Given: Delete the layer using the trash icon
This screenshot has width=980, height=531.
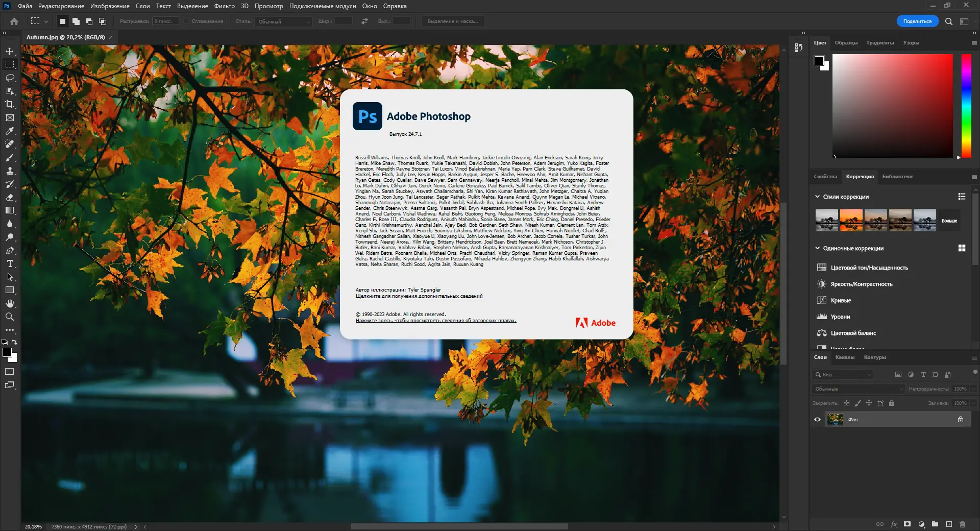Looking at the screenshot, I should coord(962,524).
